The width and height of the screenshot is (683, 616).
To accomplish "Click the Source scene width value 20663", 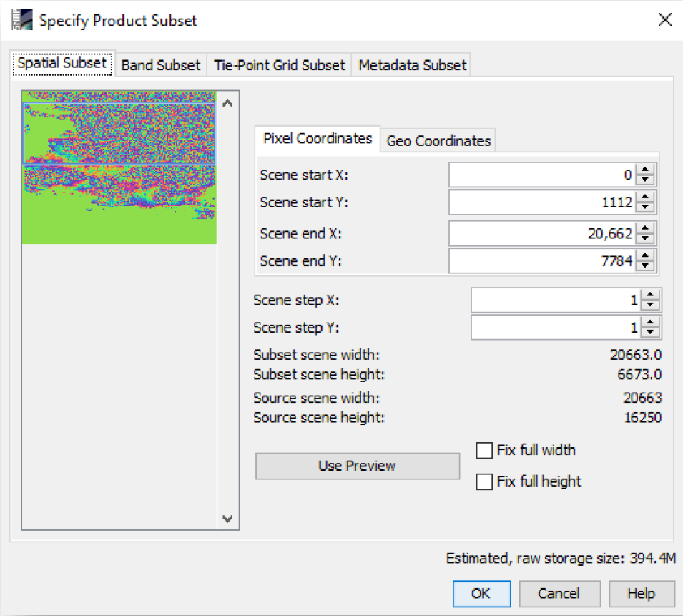I will (642, 398).
